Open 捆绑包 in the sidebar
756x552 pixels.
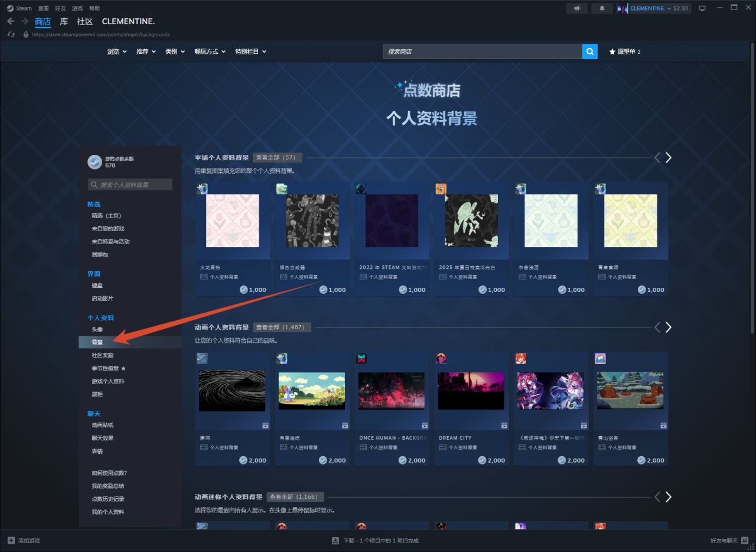point(100,255)
